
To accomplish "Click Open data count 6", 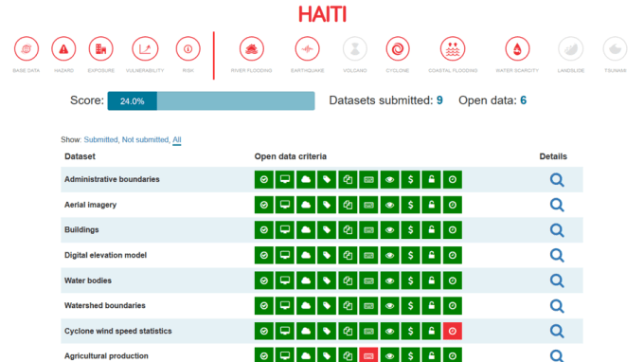I will [x=523, y=100].
